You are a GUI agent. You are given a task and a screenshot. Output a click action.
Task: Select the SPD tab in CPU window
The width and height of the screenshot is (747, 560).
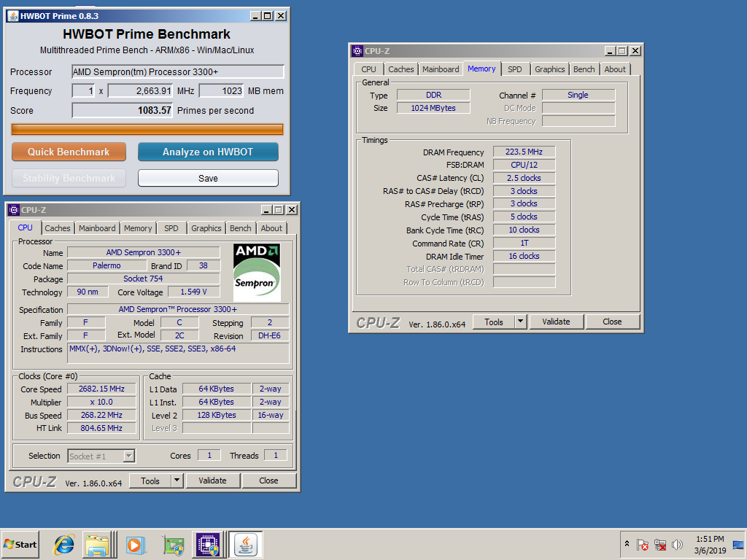click(171, 228)
